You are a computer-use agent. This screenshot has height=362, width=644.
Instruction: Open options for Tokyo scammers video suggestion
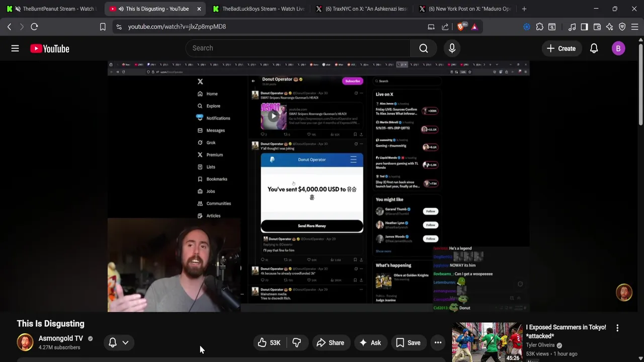point(617,328)
